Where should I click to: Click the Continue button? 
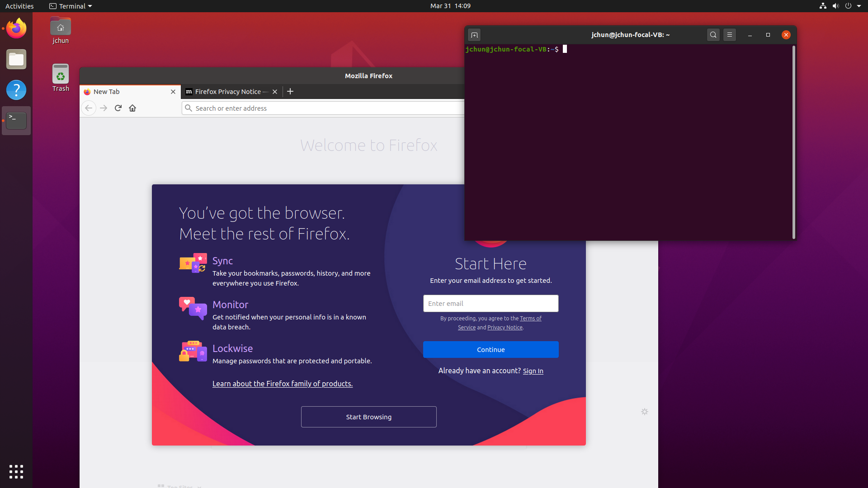click(491, 350)
